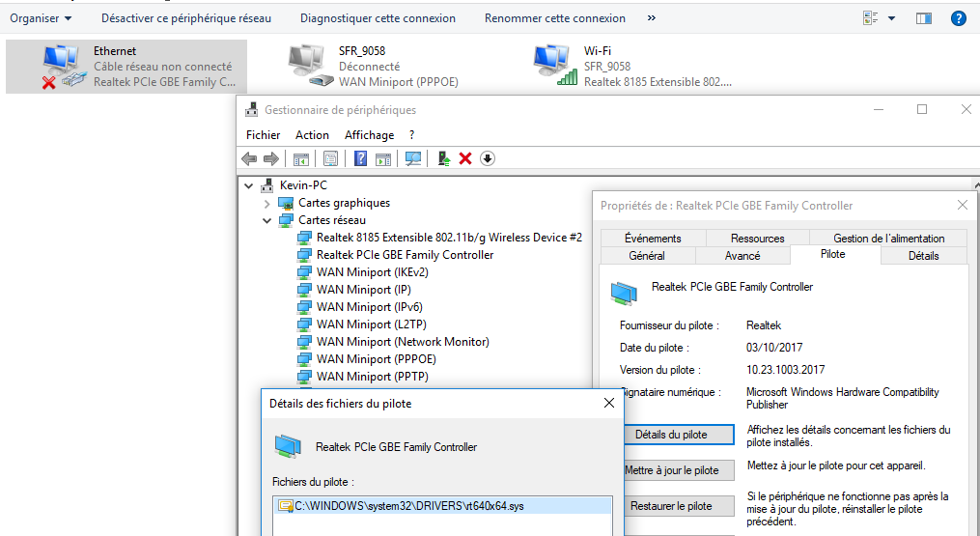Click the update driver toolbar icon
Image resolution: width=980 pixels, height=536 pixels.
[443, 159]
